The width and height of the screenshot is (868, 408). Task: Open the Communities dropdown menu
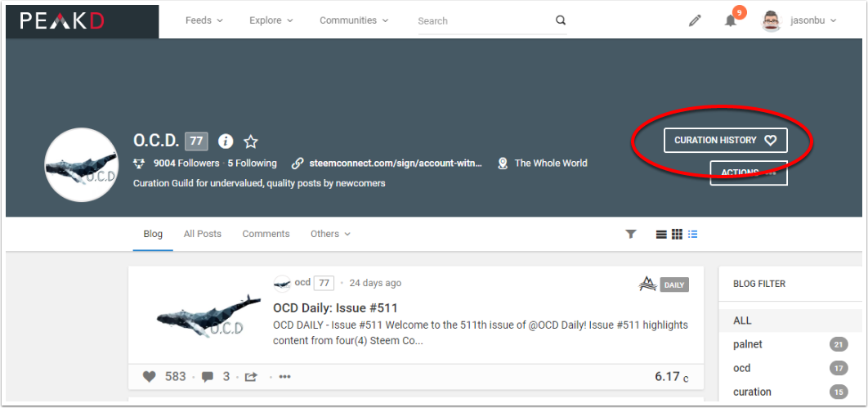pyautogui.click(x=354, y=20)
